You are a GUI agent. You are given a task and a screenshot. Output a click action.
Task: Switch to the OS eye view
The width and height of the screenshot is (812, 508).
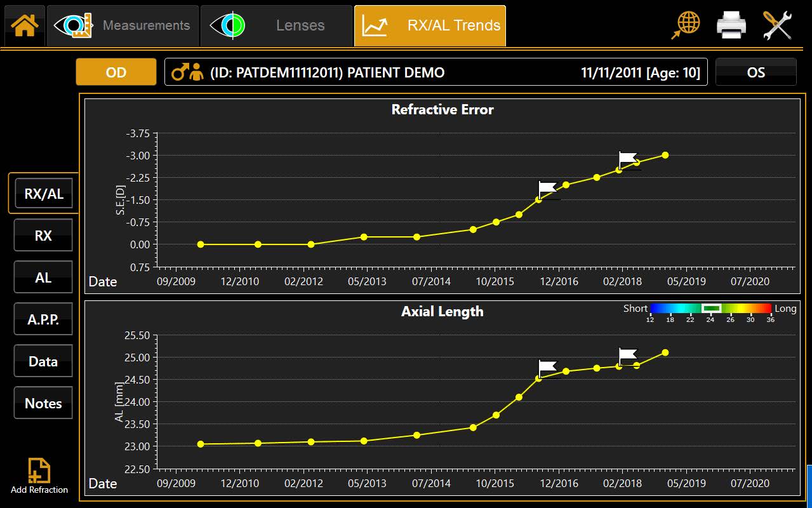(x=756, y=72)
